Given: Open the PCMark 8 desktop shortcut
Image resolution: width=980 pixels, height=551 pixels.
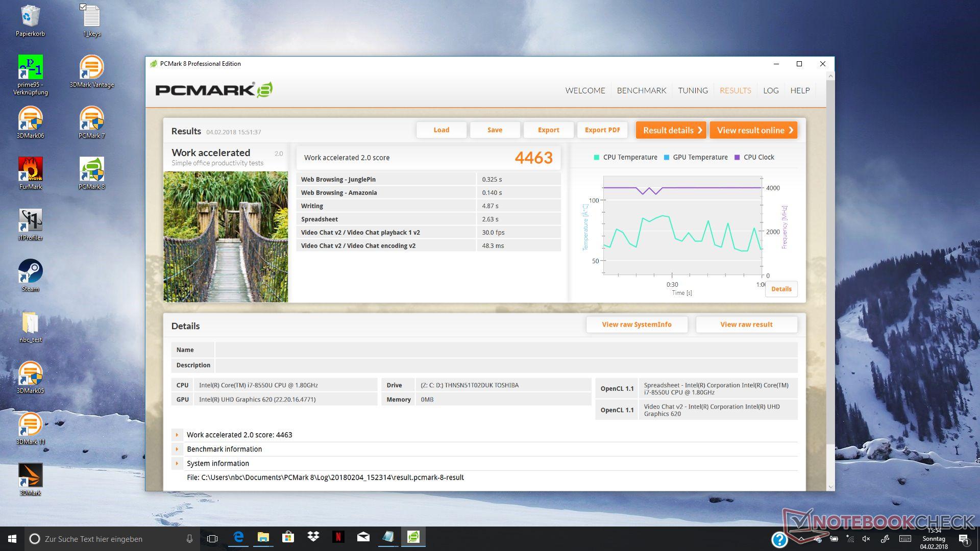Looking at the screenshot, I should point(91,170).
